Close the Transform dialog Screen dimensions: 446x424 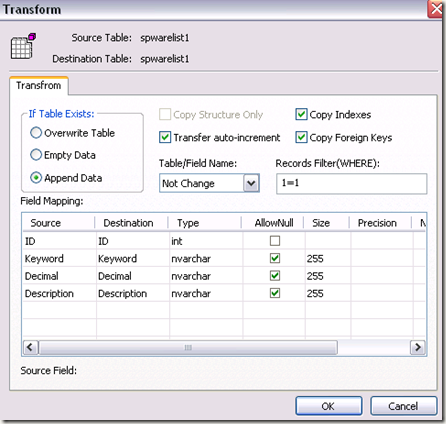(436, 9)
